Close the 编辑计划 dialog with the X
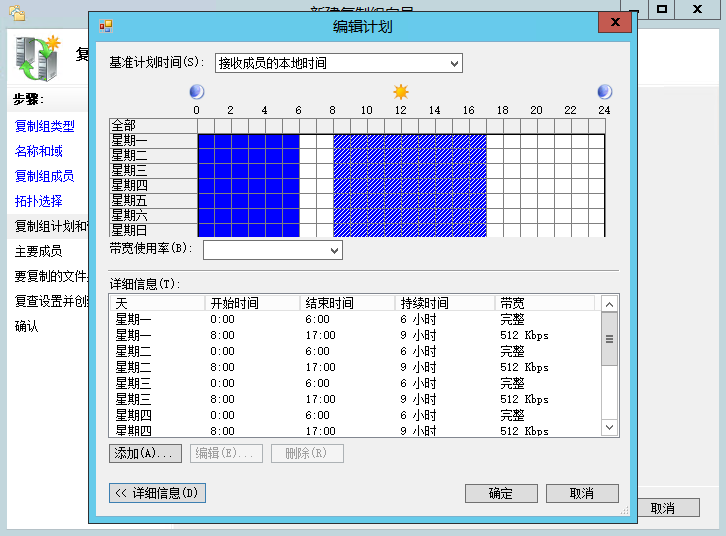This screenshot has height=536, width=726. [615, 22]
